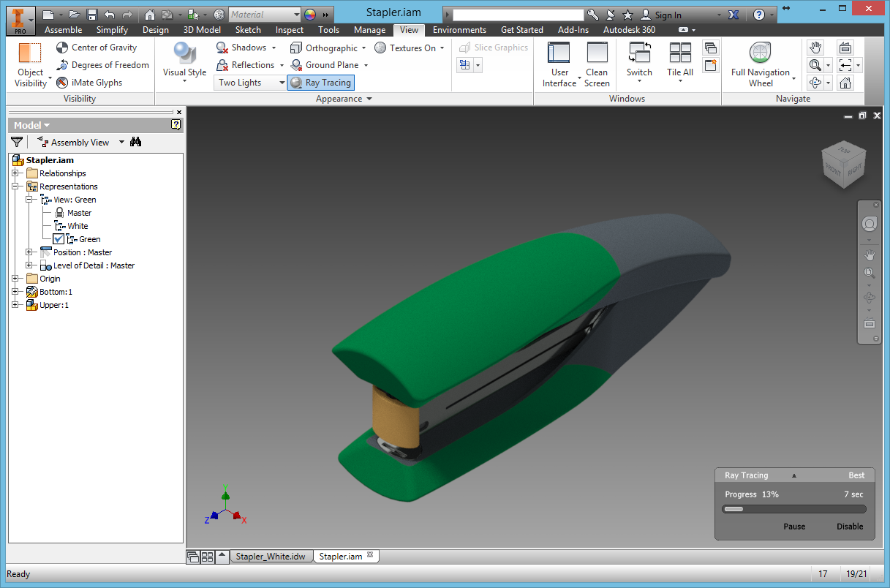Disable ray tracing in the progress panel
The image size is (890, 588).
click(x=850, y=527)
